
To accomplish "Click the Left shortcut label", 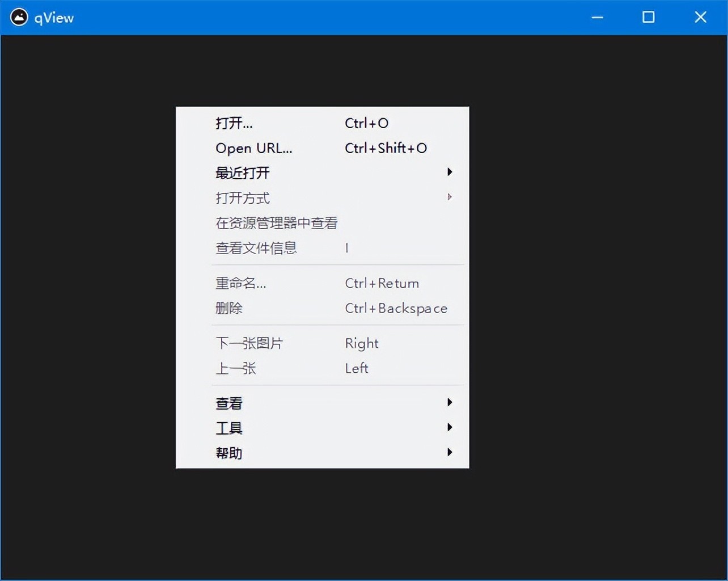I will [x=356, y=368].
